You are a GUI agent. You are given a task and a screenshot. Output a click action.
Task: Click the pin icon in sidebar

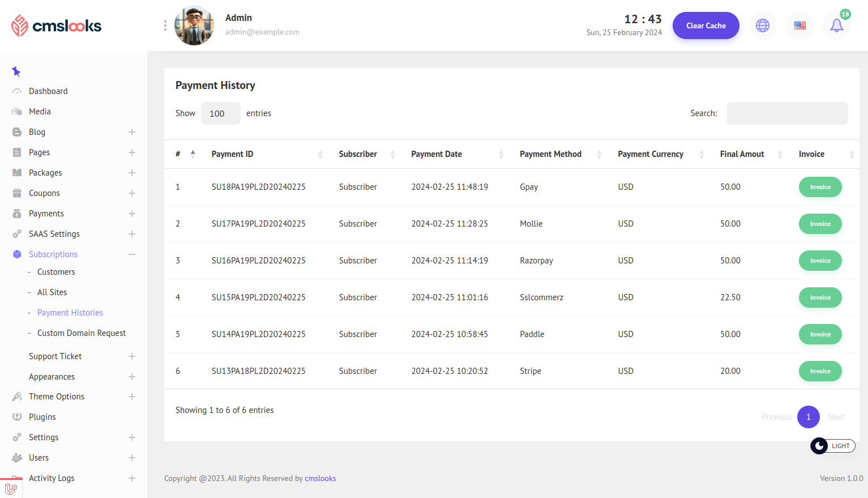click(16, 71)
